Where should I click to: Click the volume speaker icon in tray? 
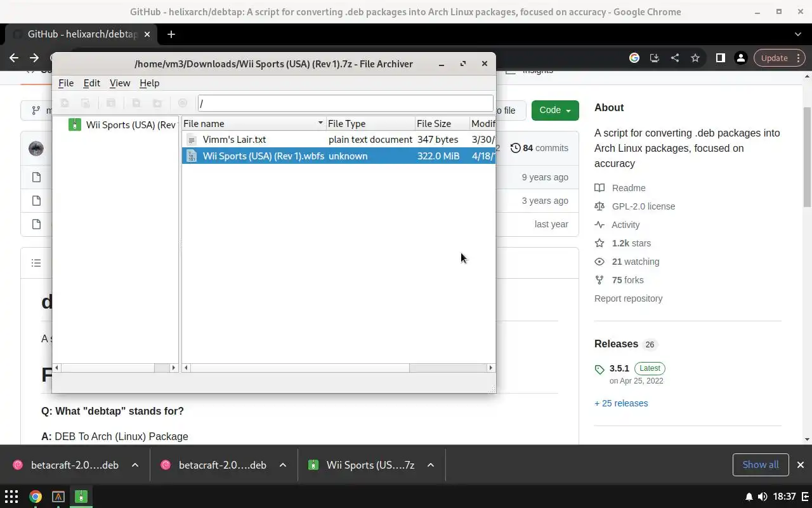[762, 497]
